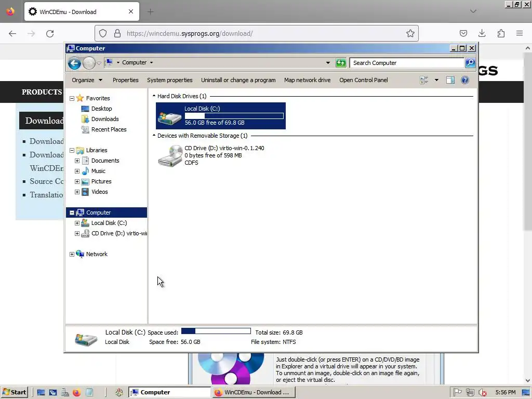Click the Firefox URL address field
Image resolution: width=532 pixels, height=399 pixels.
[257, 33]
